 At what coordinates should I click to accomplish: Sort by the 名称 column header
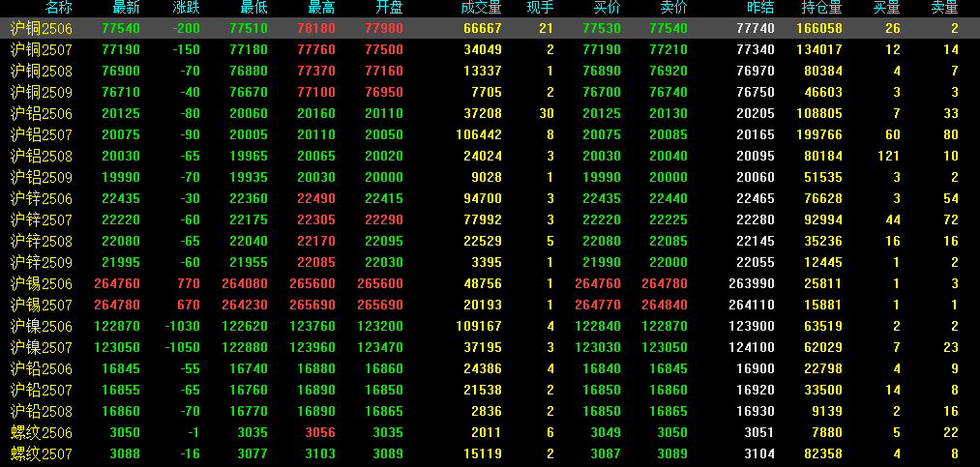pyautogui.click(x=59, y=8)
